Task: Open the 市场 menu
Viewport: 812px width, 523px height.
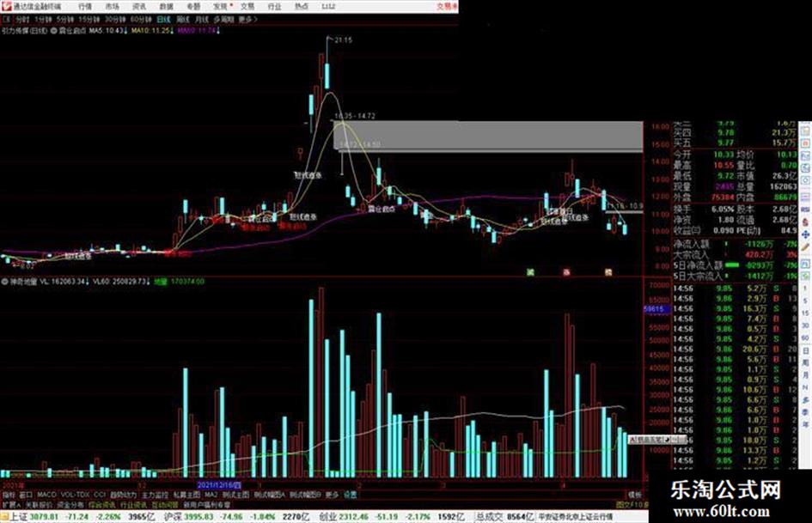Action: (112, 6)
